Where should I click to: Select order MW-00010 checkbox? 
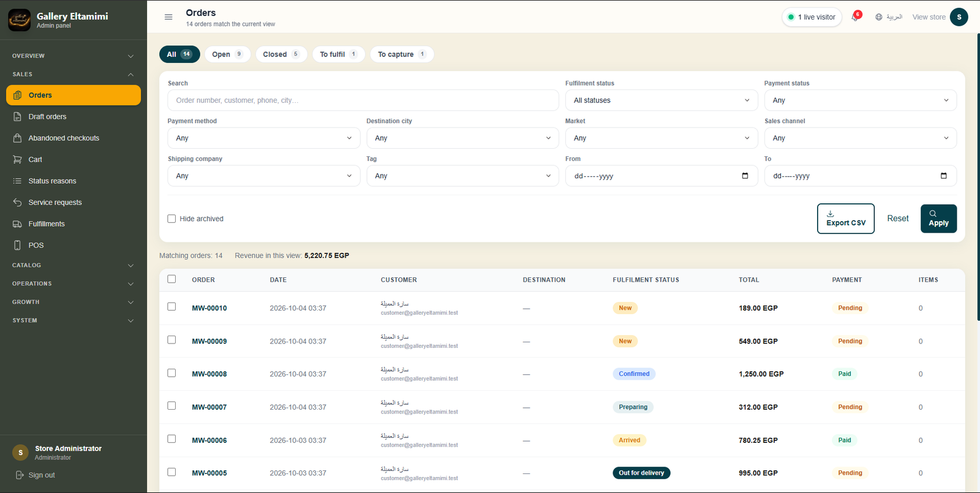coord(171,307)
